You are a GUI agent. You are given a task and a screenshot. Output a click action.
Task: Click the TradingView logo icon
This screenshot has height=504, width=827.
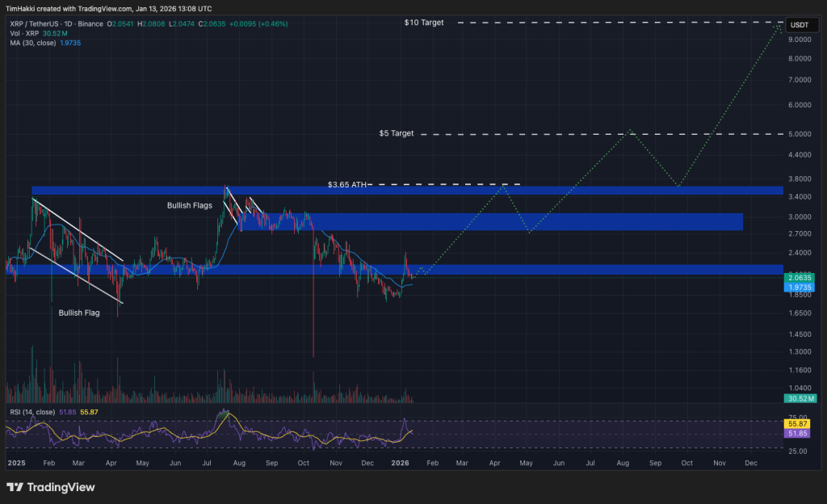coord(15,487)
